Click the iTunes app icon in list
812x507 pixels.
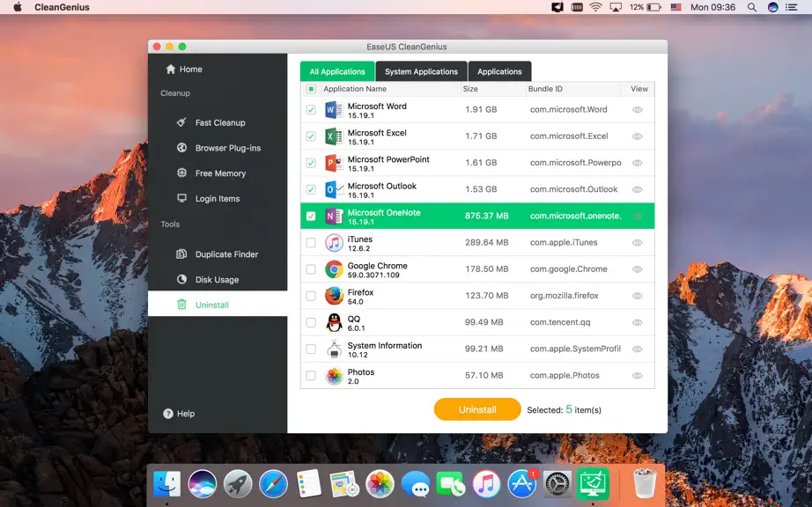(334, 243)
